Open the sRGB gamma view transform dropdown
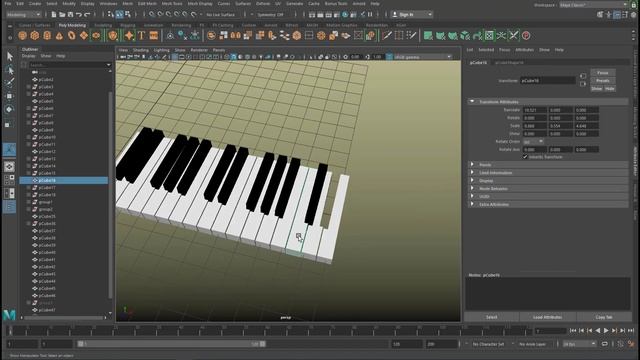Image resolution: width=640 pixels, height=360 pixels. click(x=423, y=57)
